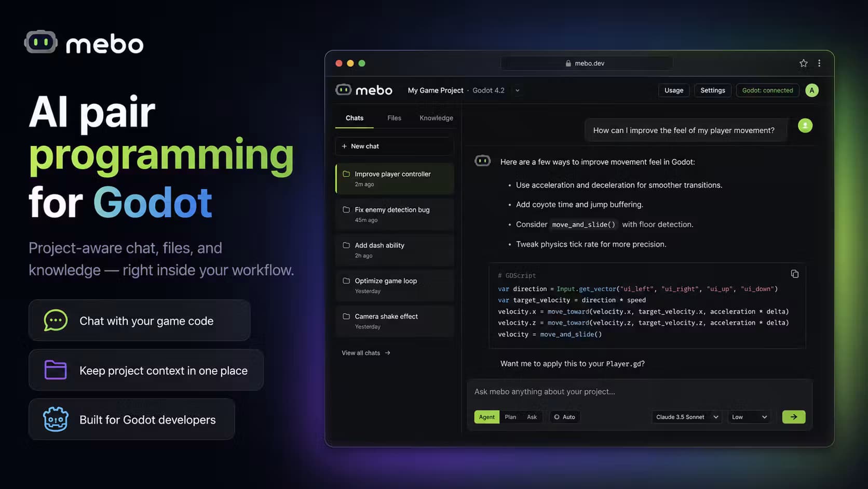Click the Godot: connected status button
This screenshot has height=489, width=868.
click(767, 90)
